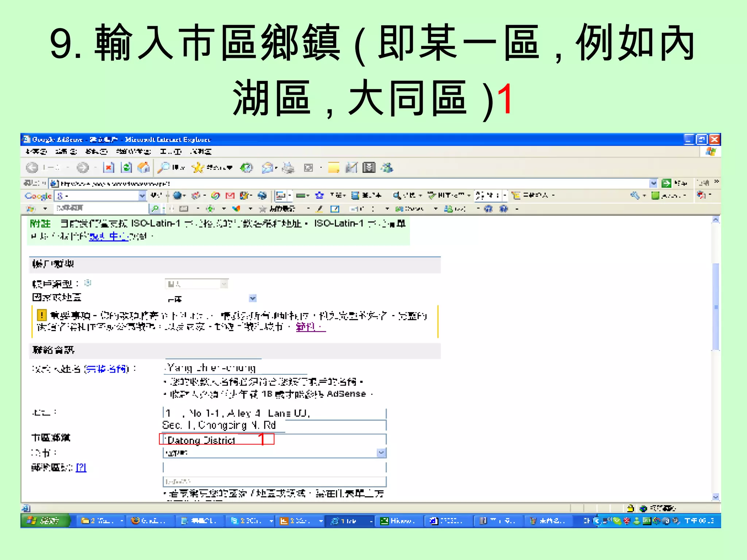Image resolution: width=747 pixels, height=560 pixels.
Task: Click the Refresh page icon
Action: [126, 167]
